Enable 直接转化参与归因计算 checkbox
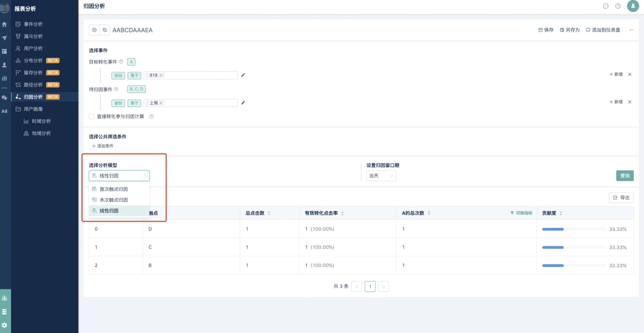Image resolution: width=644 pixels, height=333 pixels. [x=92, y=116]
